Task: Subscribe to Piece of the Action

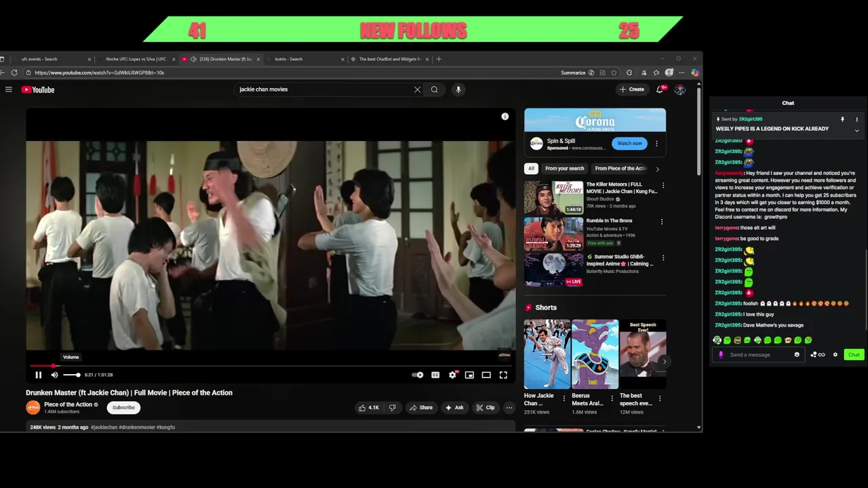Action: point(123,407)
